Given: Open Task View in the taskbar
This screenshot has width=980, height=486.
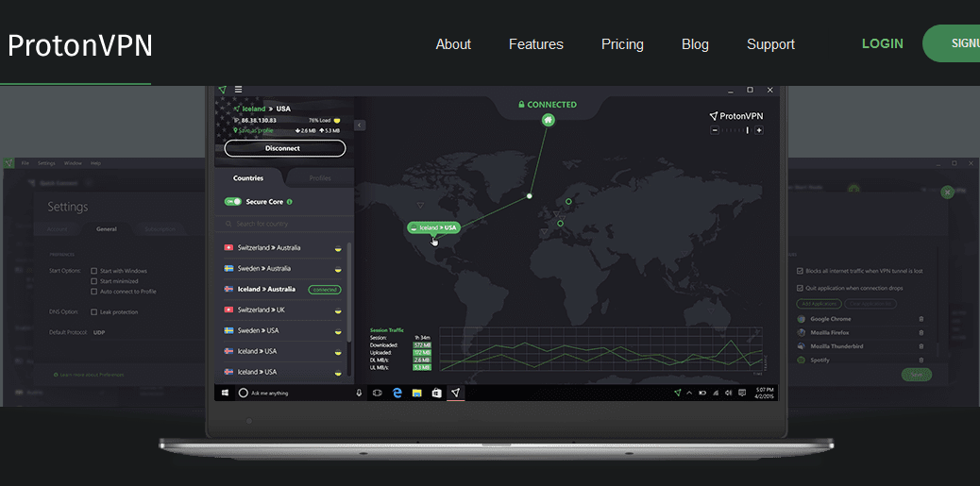Looking at the screenshot, I should point(377,393).
